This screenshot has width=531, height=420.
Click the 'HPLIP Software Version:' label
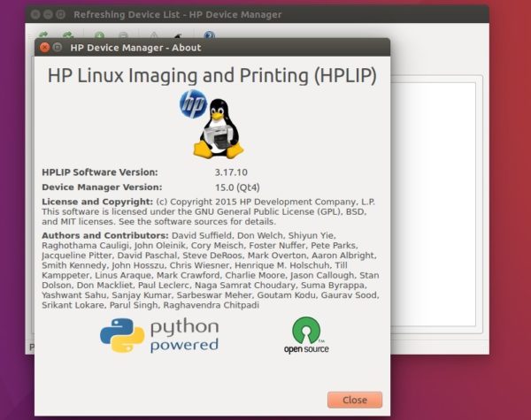pos(100,172)
